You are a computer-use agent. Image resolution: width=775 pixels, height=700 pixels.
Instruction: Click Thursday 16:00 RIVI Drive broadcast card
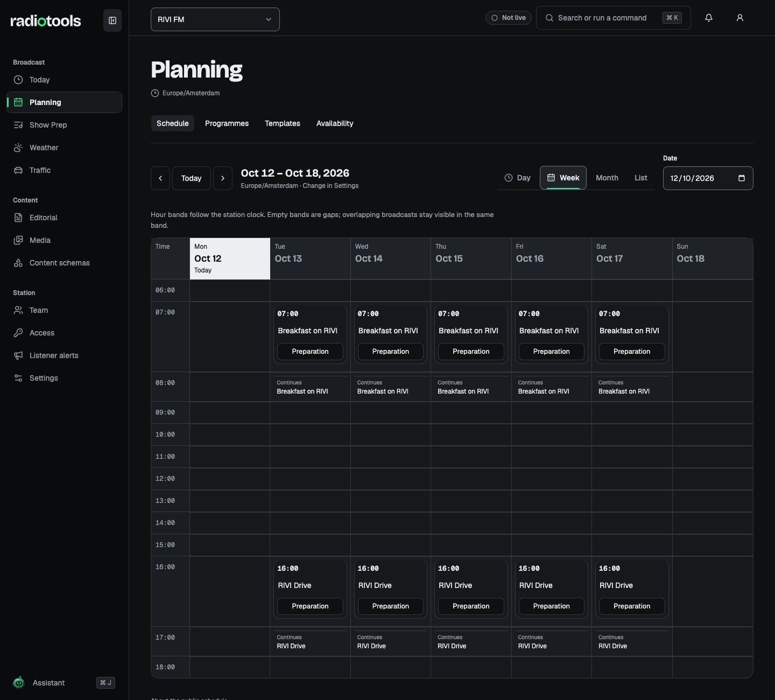(471, 589)
